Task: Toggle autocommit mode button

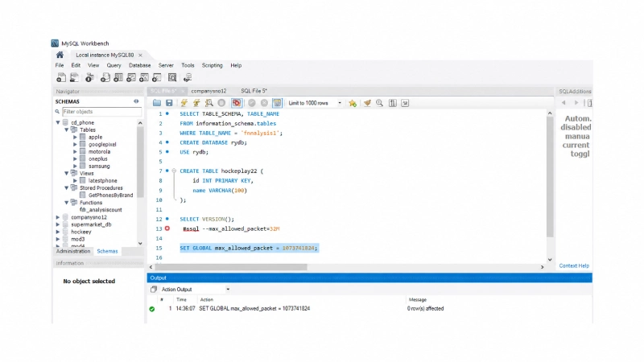Action: 277,103
